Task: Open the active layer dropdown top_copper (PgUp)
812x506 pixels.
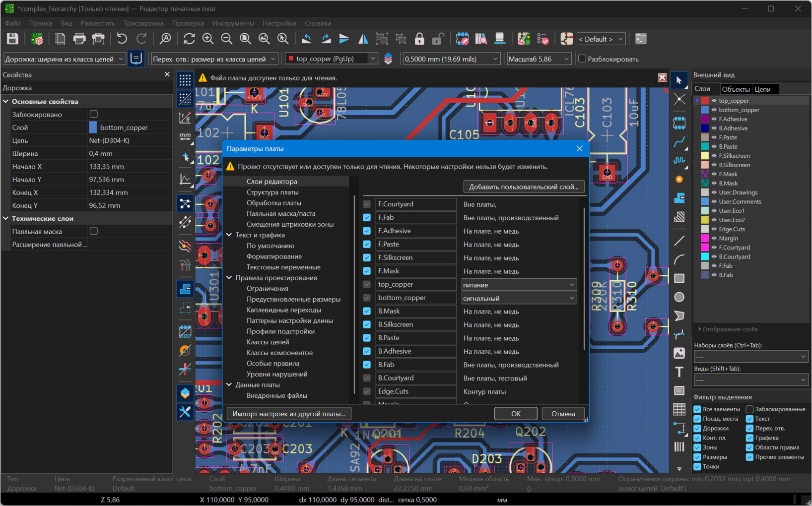Action: (x=332, y=59)
